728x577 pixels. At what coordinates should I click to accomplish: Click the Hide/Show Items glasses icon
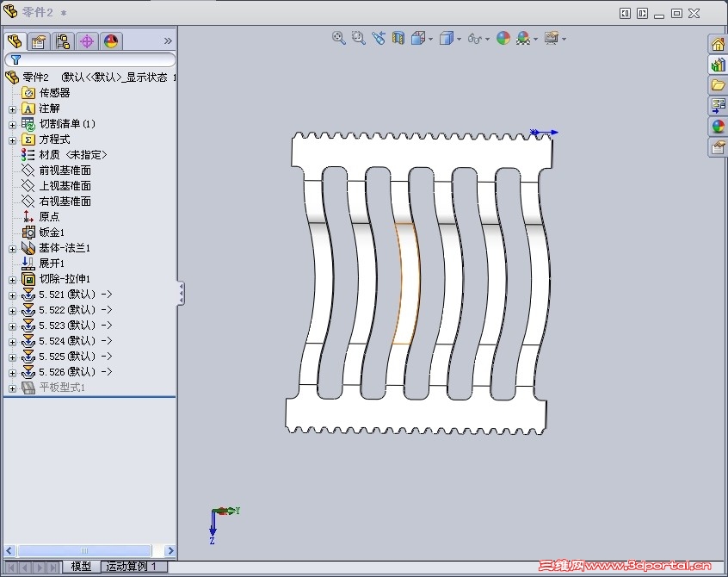(474, 39)
